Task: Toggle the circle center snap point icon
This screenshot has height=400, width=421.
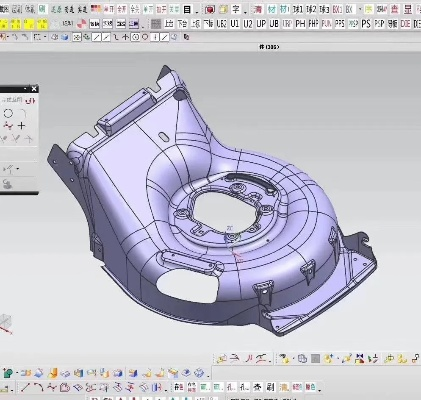Action: 135,37
